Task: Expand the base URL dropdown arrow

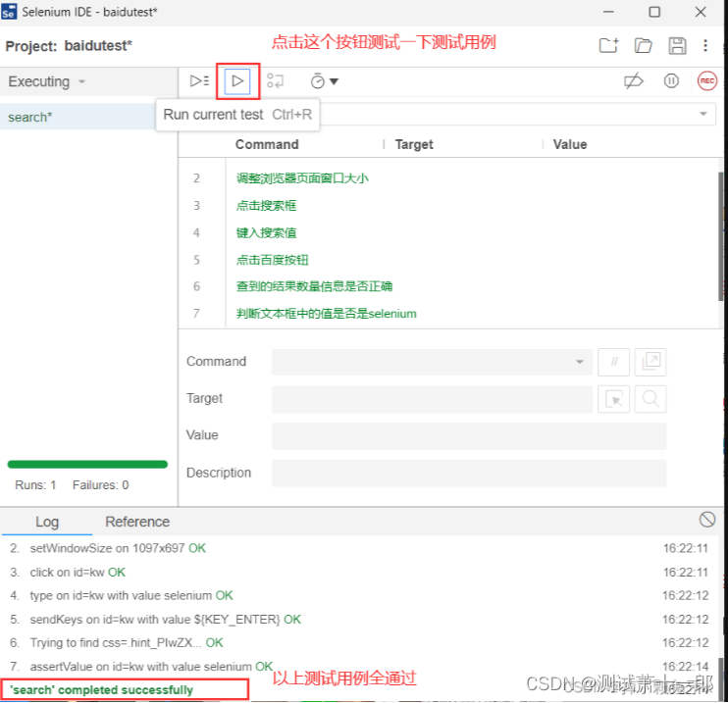Action: click(702, 114)
